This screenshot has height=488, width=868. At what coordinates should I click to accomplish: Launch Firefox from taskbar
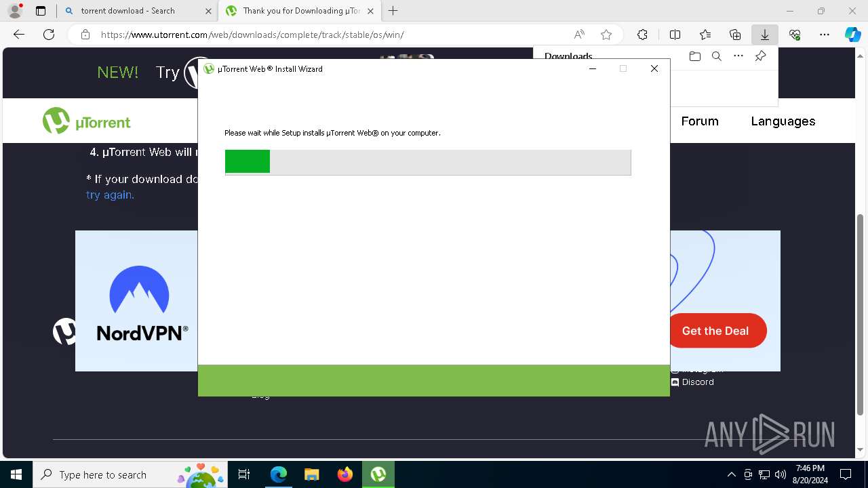point(344,474)
